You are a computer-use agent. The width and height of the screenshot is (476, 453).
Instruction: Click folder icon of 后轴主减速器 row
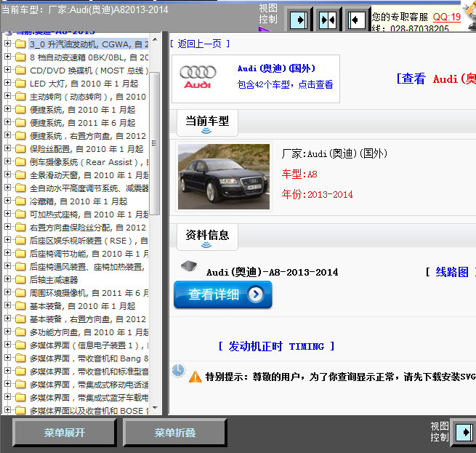click(20, 279)
